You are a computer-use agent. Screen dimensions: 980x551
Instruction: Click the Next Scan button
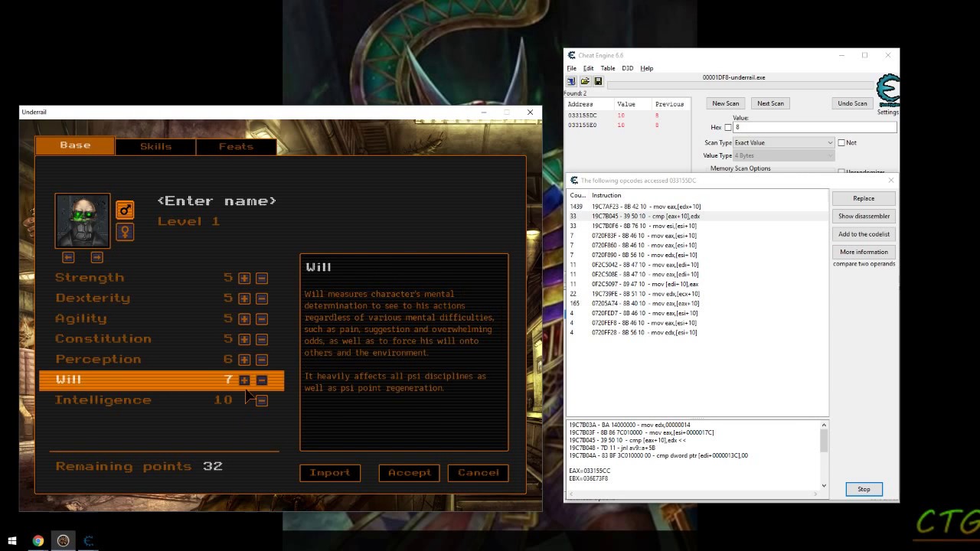pos(770,103)
